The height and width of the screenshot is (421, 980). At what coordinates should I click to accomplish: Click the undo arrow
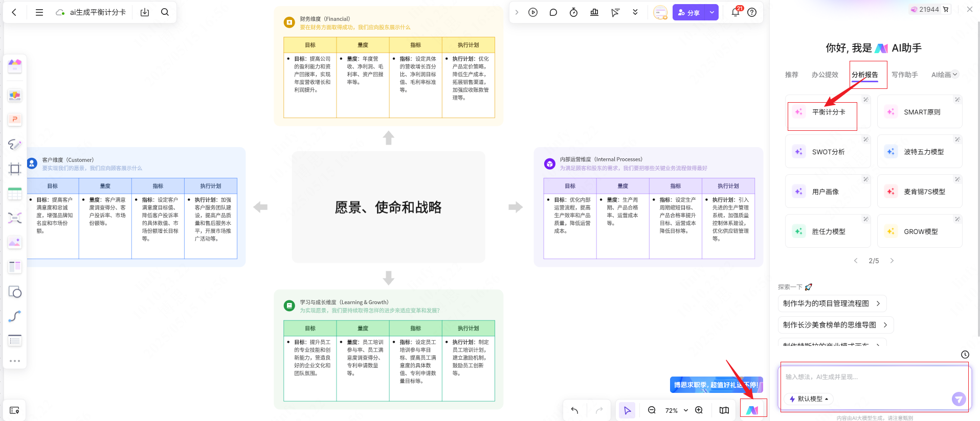pos(574,410)
